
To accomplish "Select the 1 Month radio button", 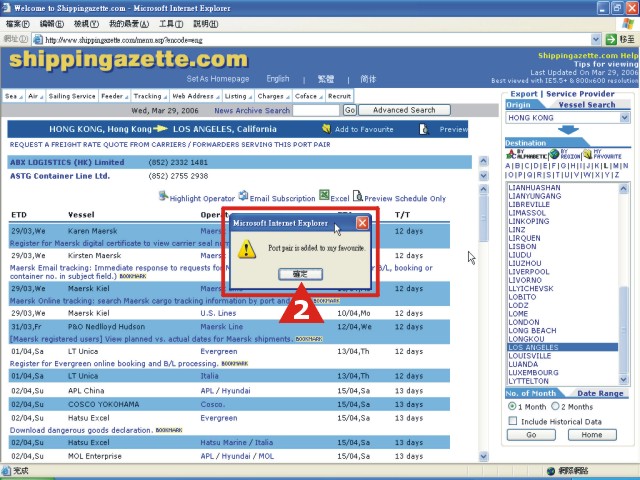I will [512, 406].
